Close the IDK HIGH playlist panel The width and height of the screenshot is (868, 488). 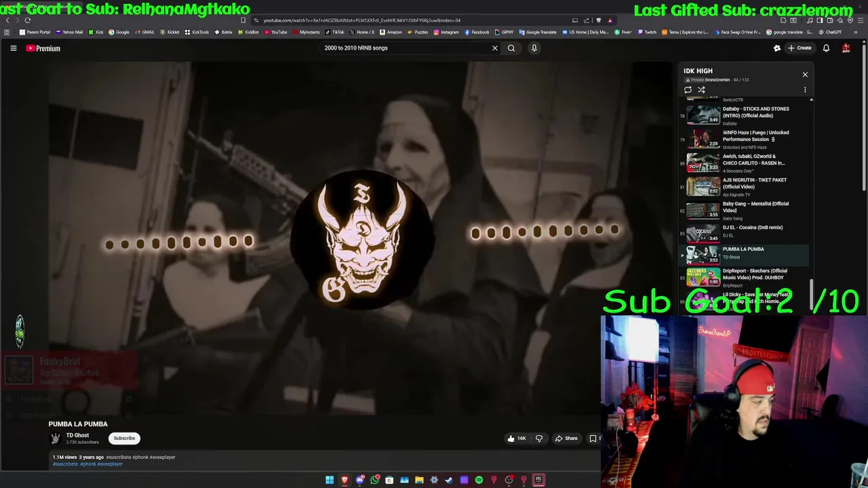(x=805, y=75)
